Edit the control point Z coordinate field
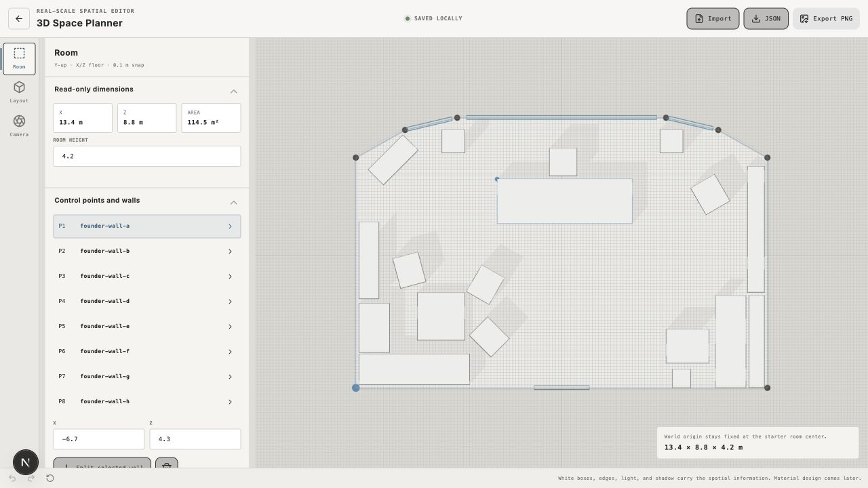The image size is (868, 488). coord(195,439)
